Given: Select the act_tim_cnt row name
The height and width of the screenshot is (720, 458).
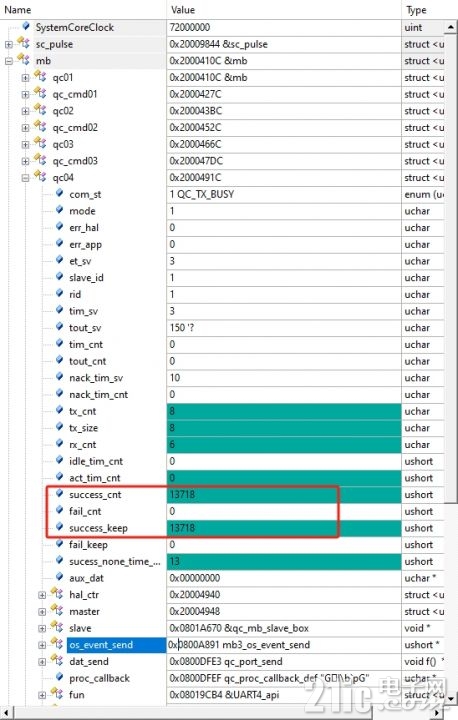Looking at the screenshot, I should tap(95, 478).
